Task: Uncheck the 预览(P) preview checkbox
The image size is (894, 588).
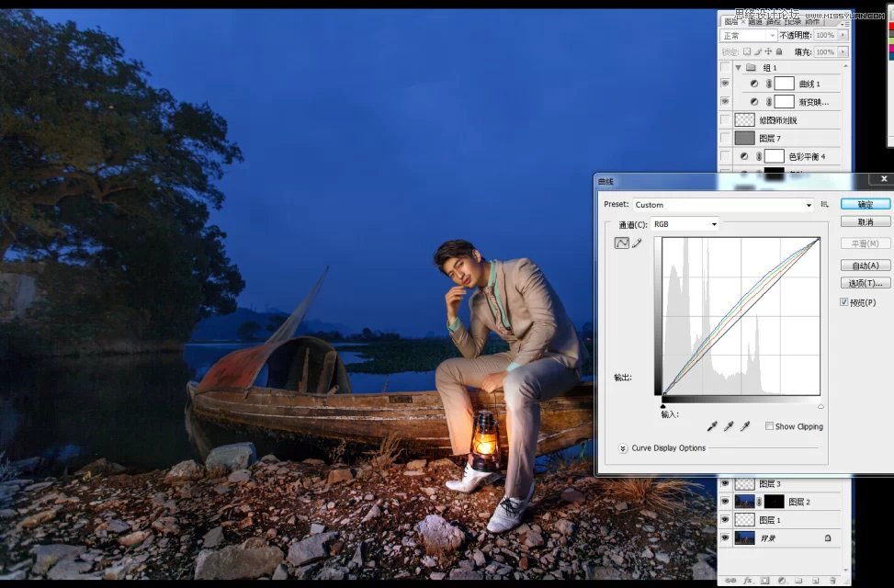Action: tap(843, 302)
